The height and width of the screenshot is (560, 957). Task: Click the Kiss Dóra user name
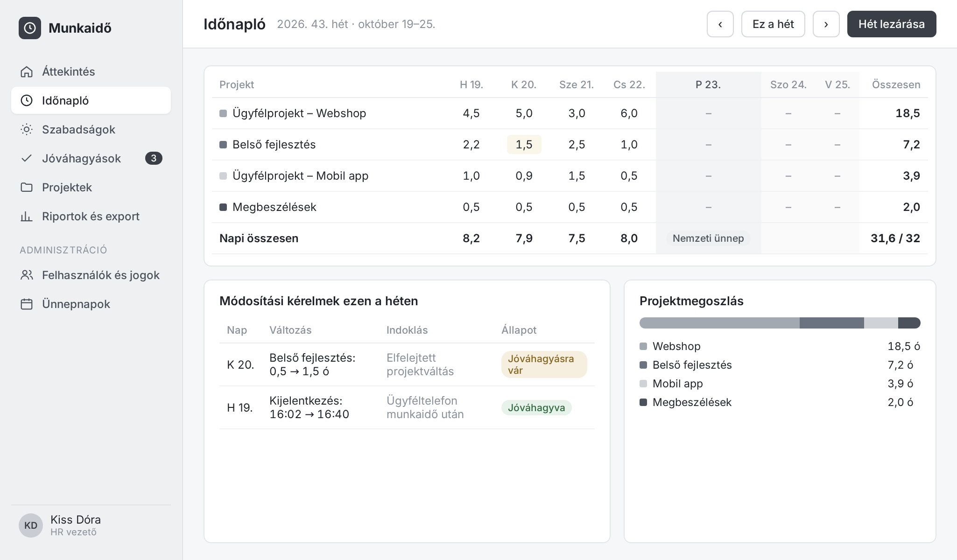76,519
